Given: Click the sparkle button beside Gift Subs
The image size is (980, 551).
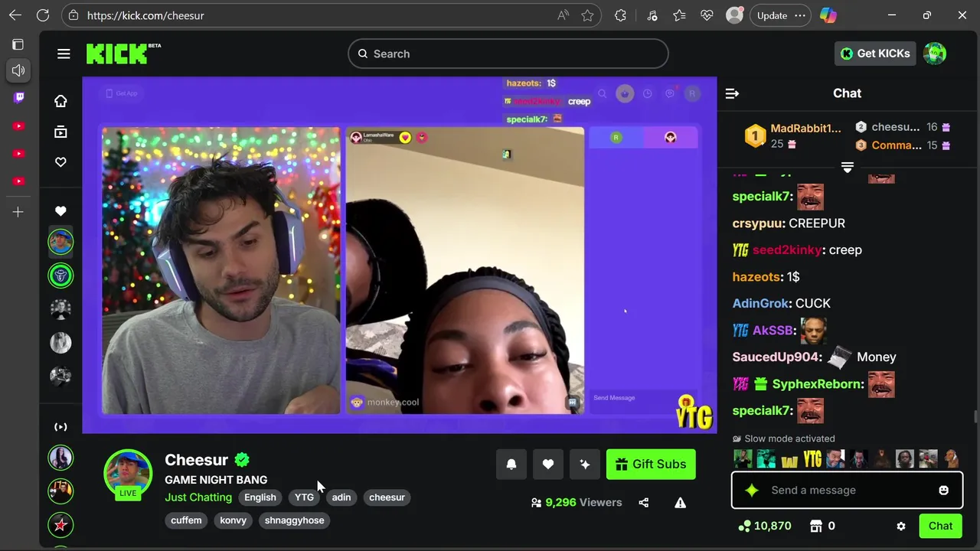Looking at the screenshot, I should pos(585,464).
